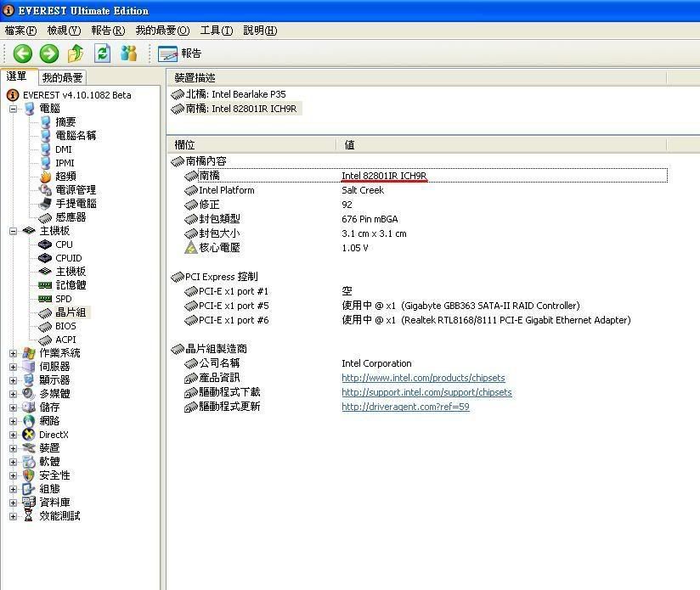Select 電腦名稱 in the tree
Image resolution: width=700 pixels, height=590 pixels.
tap(76, 136)
